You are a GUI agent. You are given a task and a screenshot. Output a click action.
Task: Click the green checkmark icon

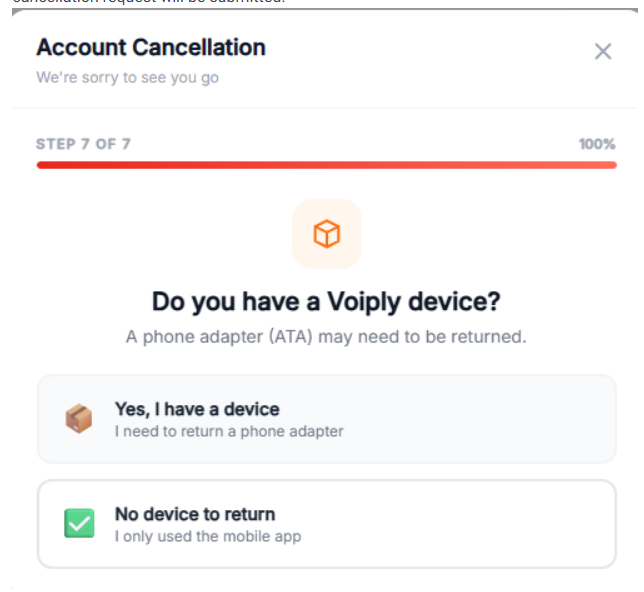point(78,523)
